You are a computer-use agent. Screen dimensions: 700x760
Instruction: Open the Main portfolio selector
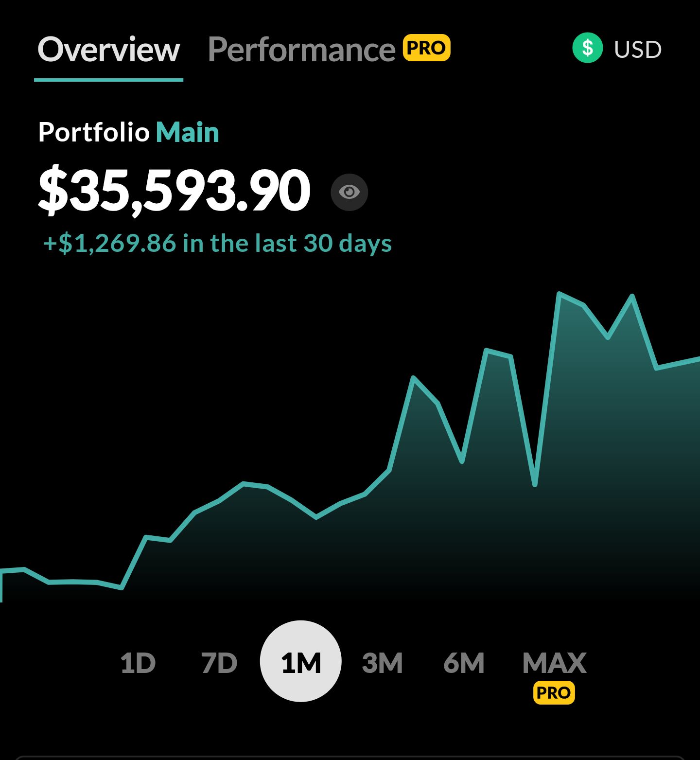[x=187, y=132]
